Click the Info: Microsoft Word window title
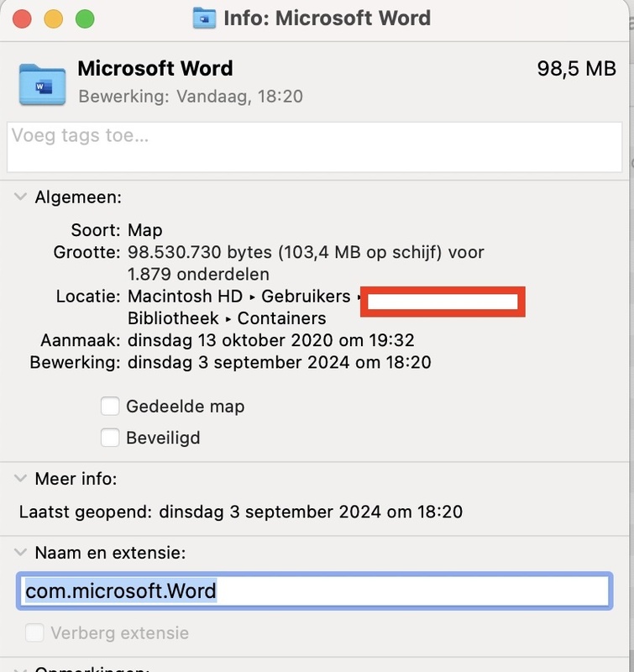The width and height of the screenshot is (634, 672). point(327,18)
